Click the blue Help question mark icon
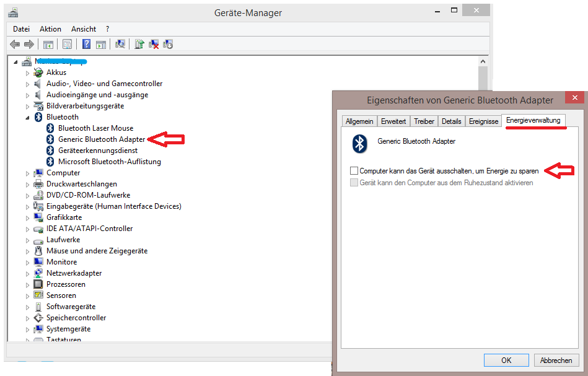This screenshot has height=376, width=588. pyautogui.click(x=86, y=44)
